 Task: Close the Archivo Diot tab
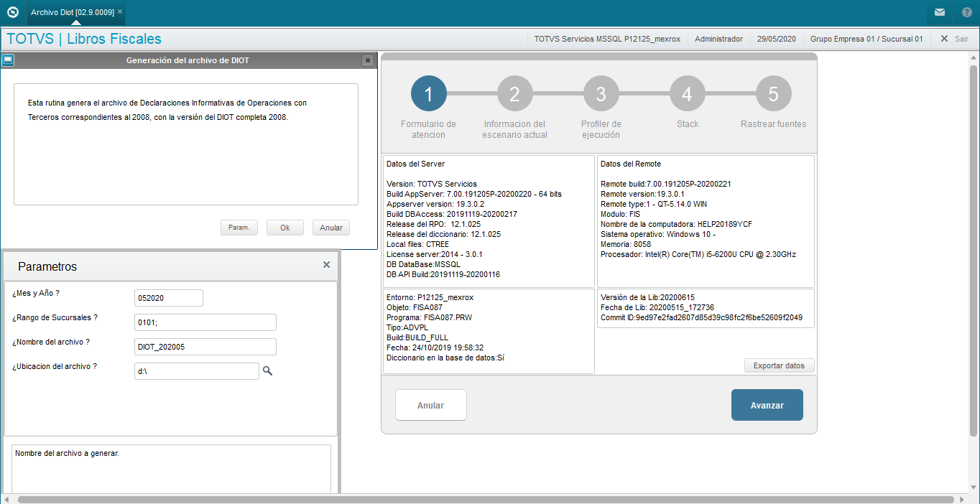120,12
